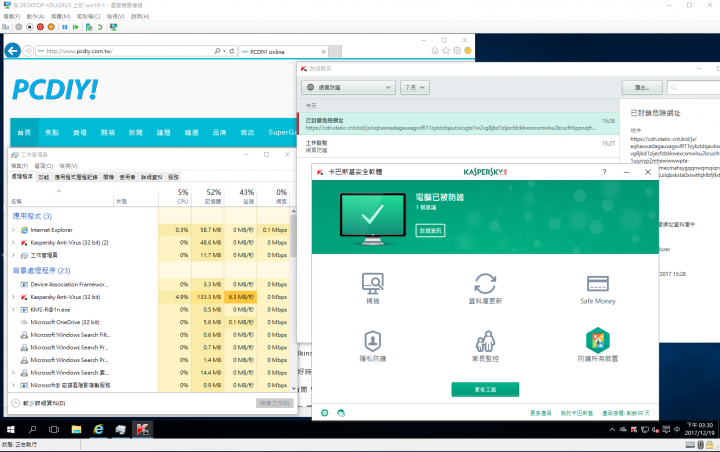
Task: Select the blocked dangerous URL report entry
Action: 458,124
